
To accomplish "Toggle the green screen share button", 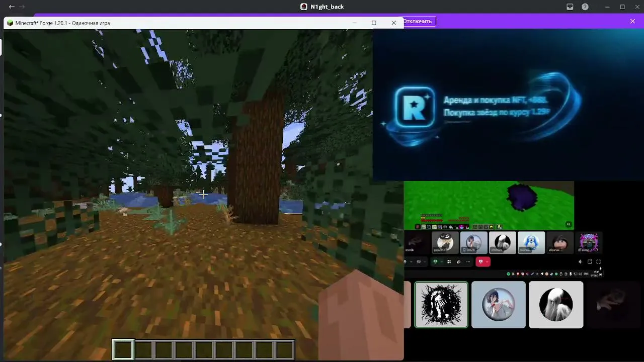I will pyautogui.click(x=435, y=261).
